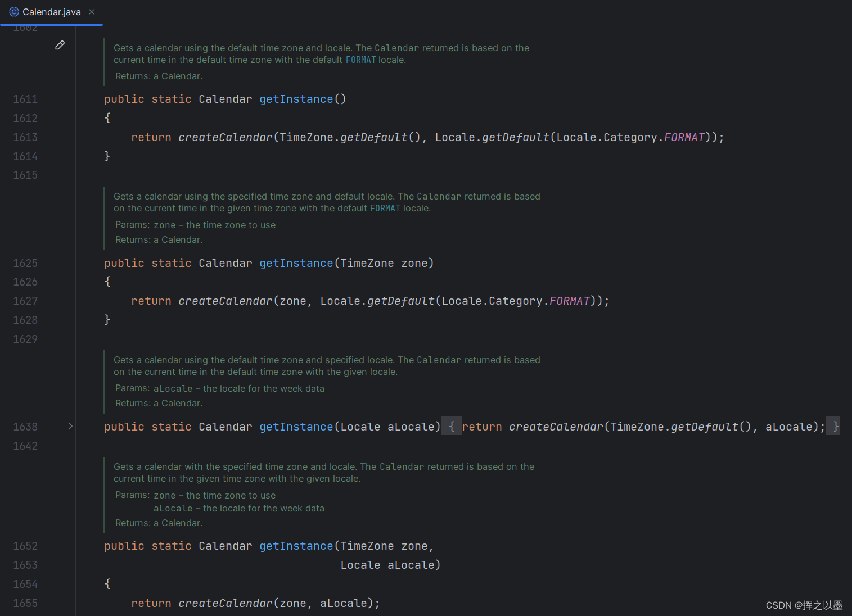This screenshot has height=616, width=852.
Task: Click line number 1638 in gutter
Action: 25,427
